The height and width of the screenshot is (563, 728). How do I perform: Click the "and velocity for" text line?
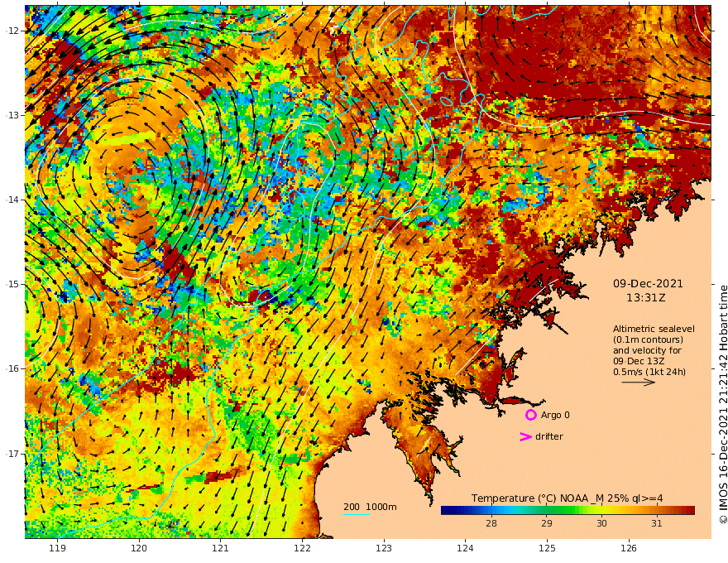[647, 350]
